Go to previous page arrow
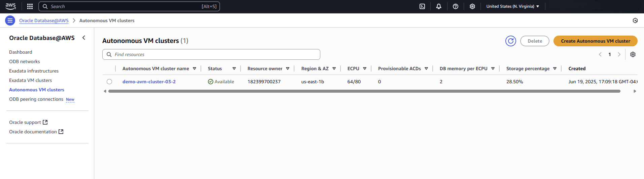The height and width of the screenshot is (179, 644). point(600,54)
